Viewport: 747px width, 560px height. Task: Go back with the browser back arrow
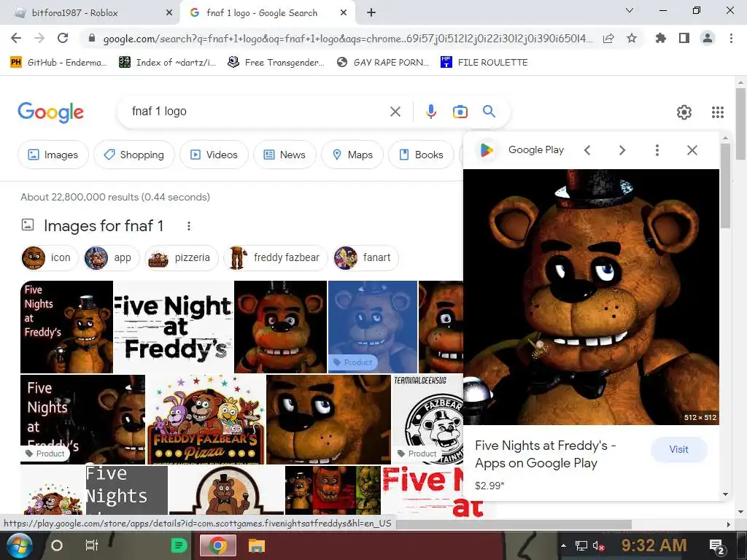point(16,38)
